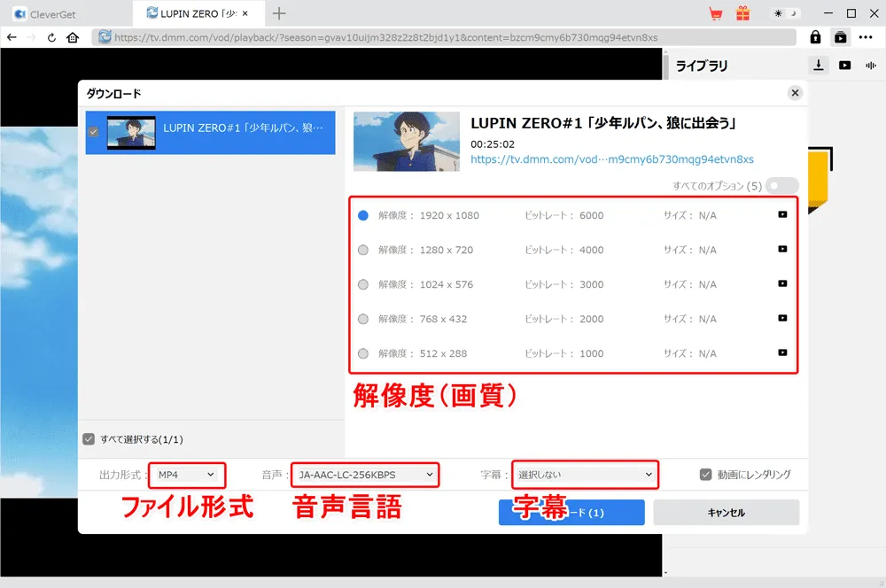This screenshot has width=886, height=588.
Task: Select LUPIN ZERO#1 item in download list
Action: (x=210, y=132)
